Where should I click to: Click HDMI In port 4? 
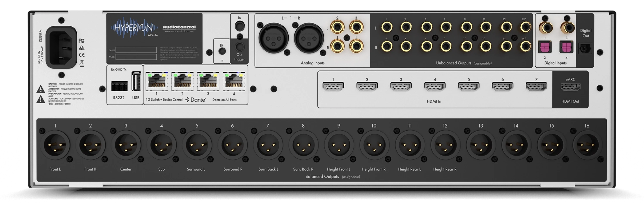pyautogui.click(x=435, y=86)
